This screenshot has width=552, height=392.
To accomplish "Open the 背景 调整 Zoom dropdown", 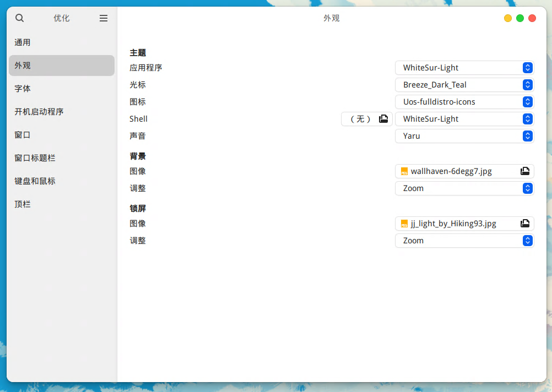I will click(464, 188).
